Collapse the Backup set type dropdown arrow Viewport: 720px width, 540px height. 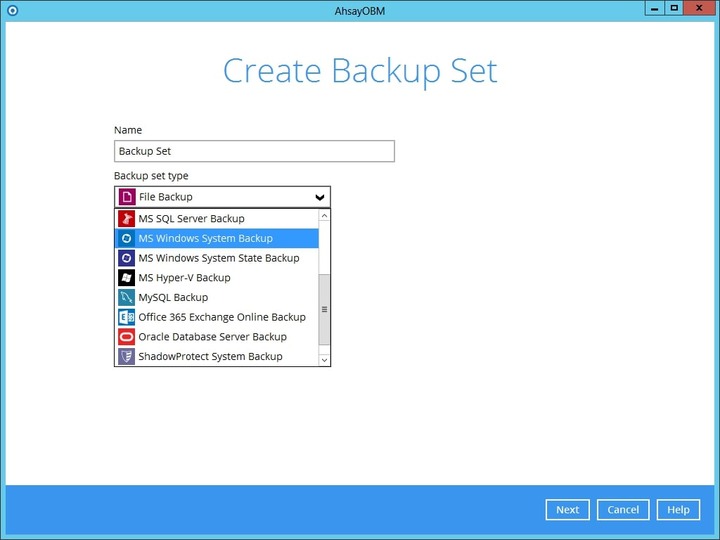click(319, 197)
